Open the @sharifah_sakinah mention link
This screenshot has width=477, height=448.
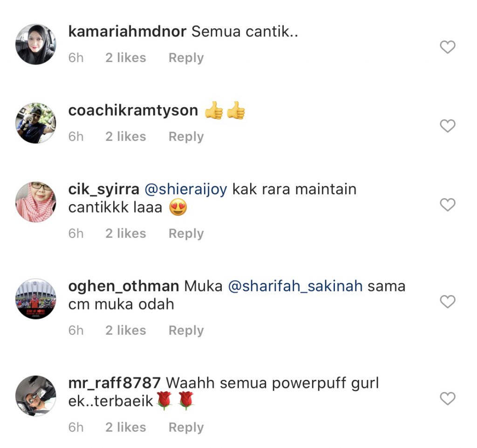tap(295, 286)
